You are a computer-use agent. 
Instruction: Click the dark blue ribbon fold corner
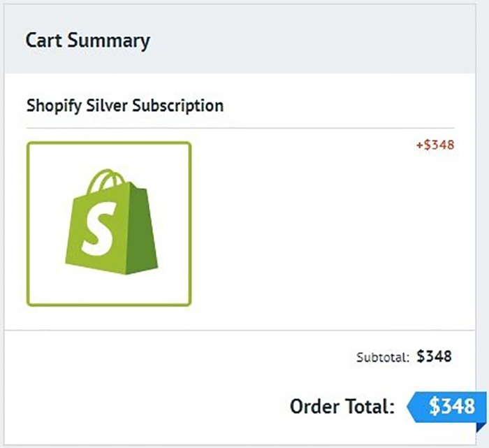pyautogui.click(x=481, y=427)
